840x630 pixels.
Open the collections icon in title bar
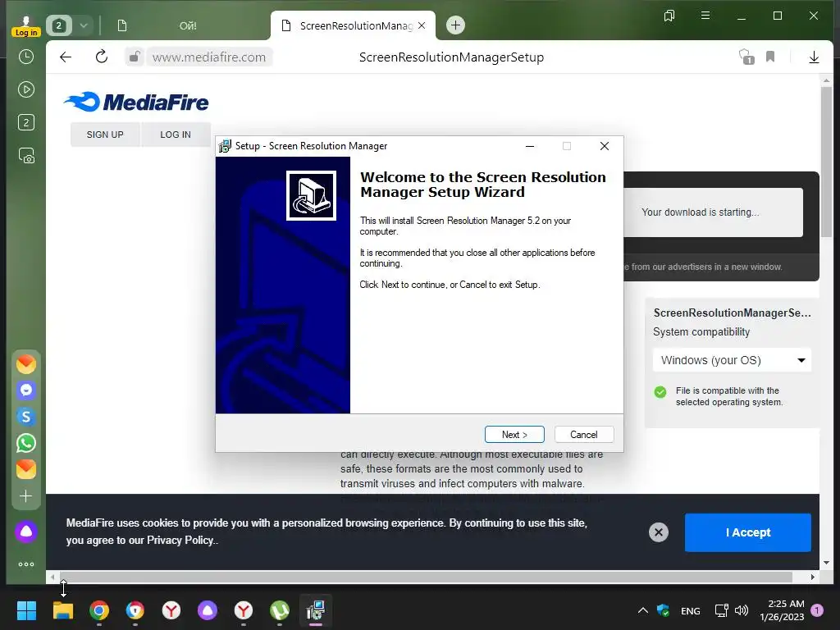pos(669,16)
